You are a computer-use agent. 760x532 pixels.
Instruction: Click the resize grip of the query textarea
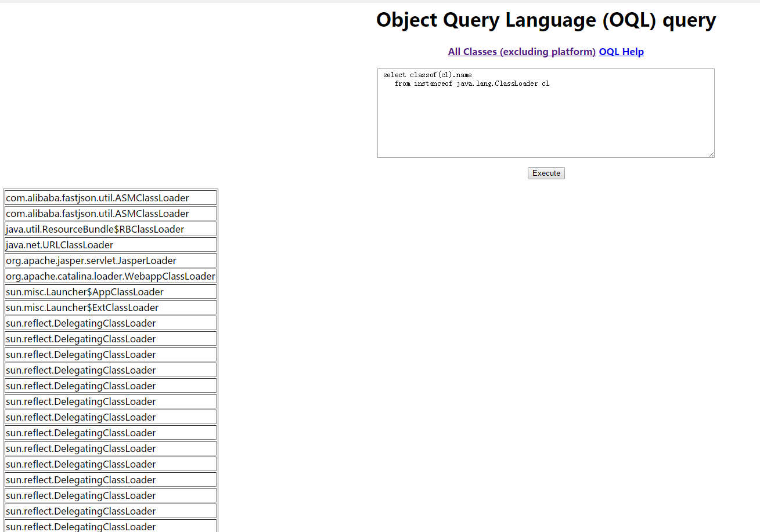click(x=711, y=154)
